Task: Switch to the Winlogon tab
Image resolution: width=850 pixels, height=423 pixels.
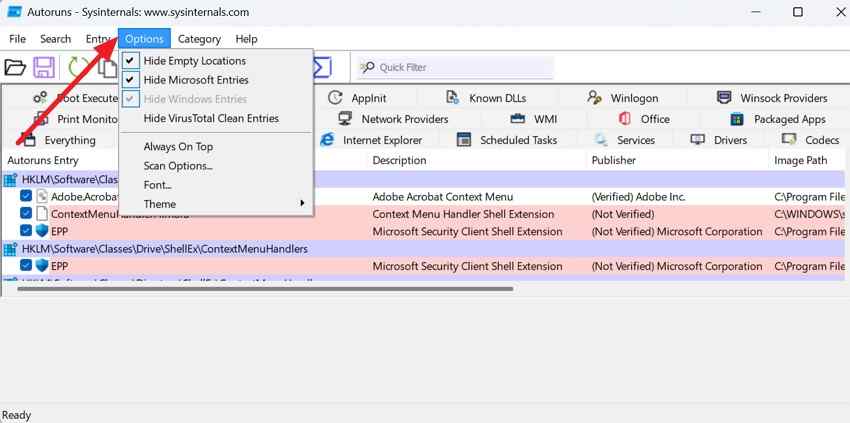Action: click(623, 98)
